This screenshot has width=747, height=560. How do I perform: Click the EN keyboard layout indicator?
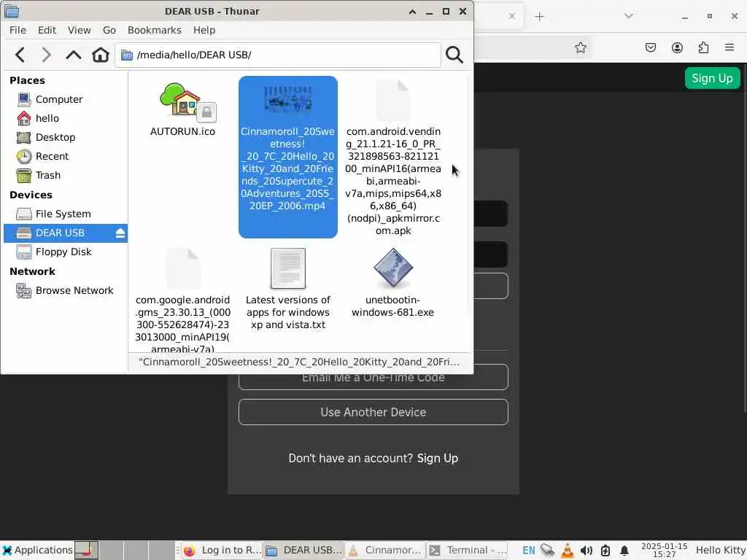point(528,551)
